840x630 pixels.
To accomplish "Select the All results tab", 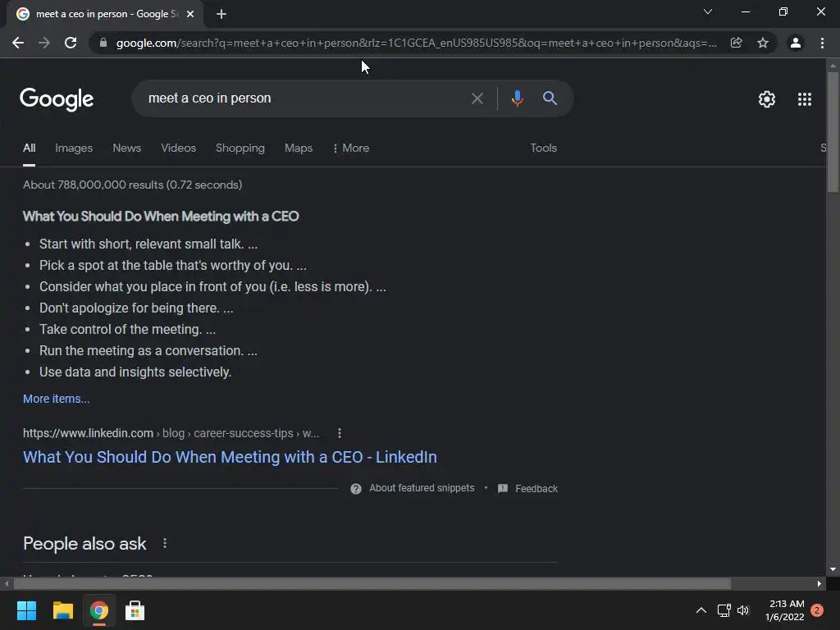I will (x=29, y=148).
